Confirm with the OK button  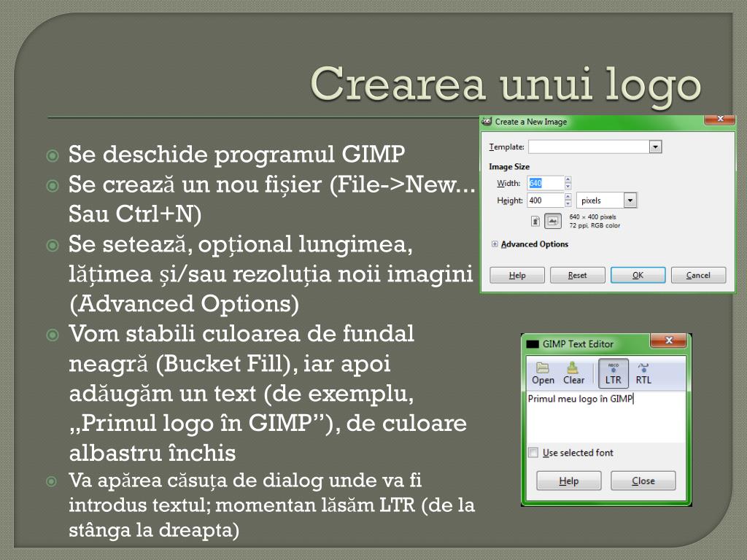tap(638, 275)
